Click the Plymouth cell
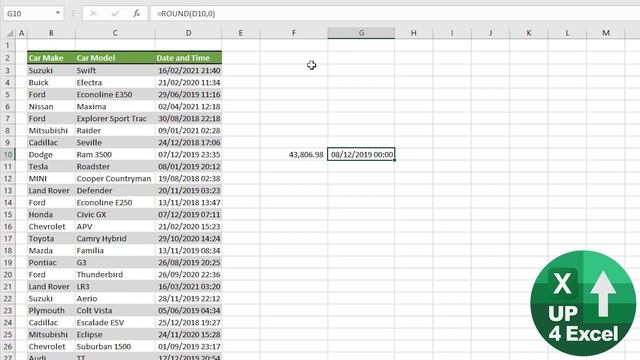The image size is (640, 360). tap(51, 311)
